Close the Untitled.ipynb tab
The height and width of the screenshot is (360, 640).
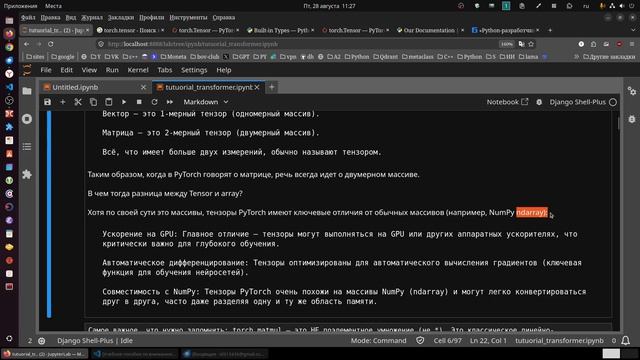point(143,87)
